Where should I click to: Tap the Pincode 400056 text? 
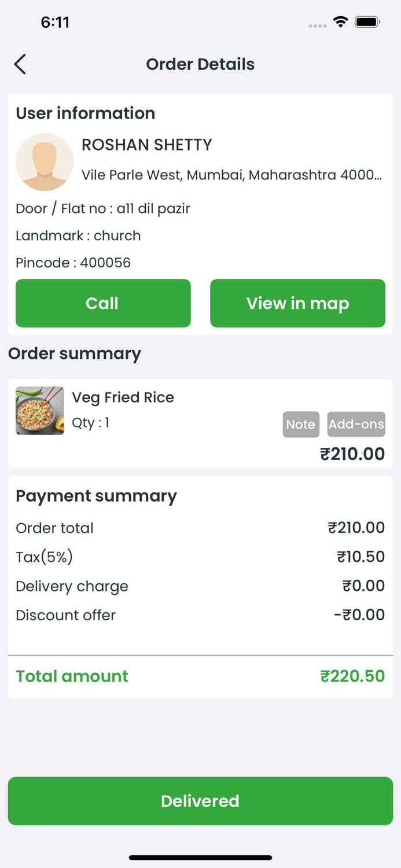point(73,263)
